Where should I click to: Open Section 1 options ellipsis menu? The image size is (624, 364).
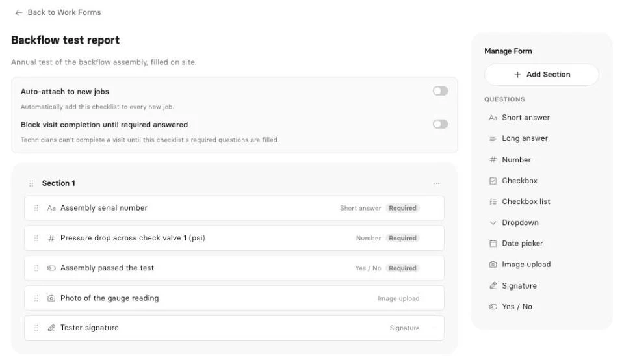(437, 183)
